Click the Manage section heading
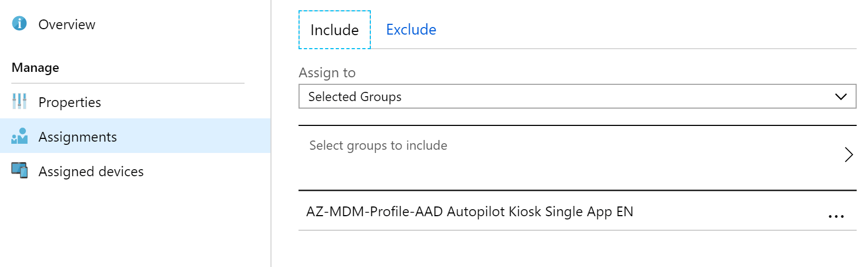This screenshot has height=267, width=868. pyautogui.click(x=36, y=68)
